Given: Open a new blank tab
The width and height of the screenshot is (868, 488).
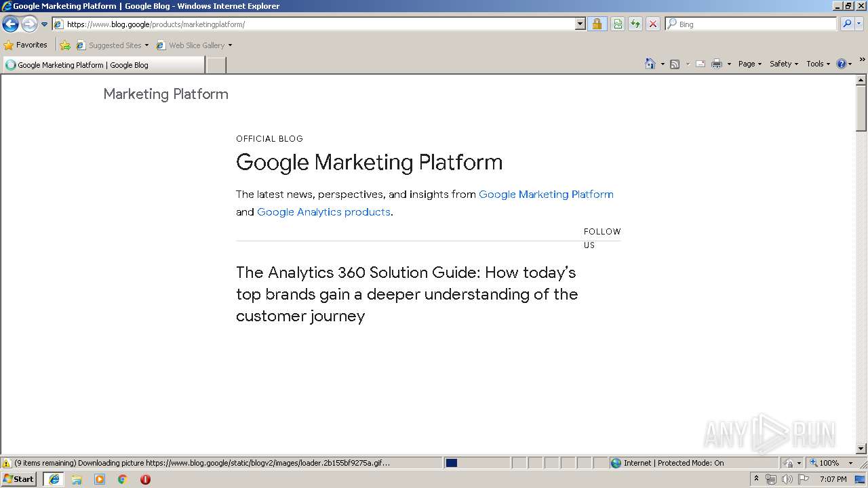Looking at the screenshot, I should [x=216, y=65].
